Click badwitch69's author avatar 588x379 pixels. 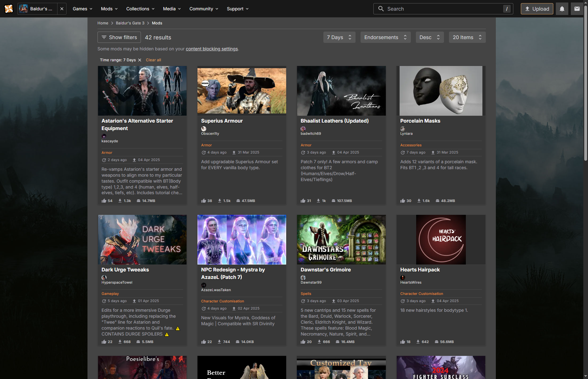tap(303, 129)
